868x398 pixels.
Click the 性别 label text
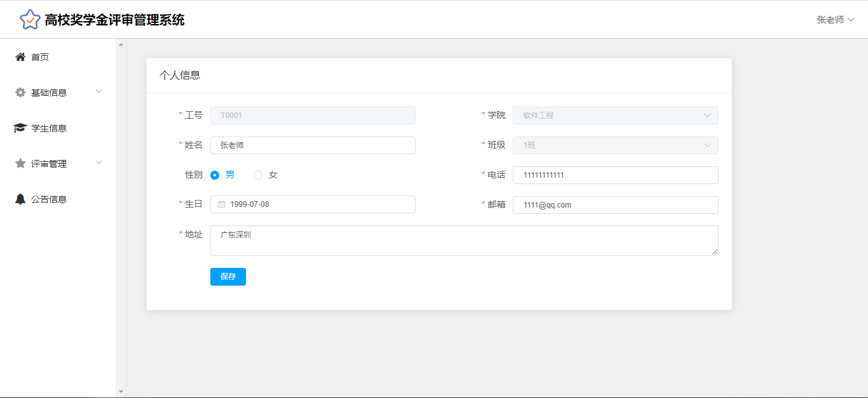coord(194,175)
